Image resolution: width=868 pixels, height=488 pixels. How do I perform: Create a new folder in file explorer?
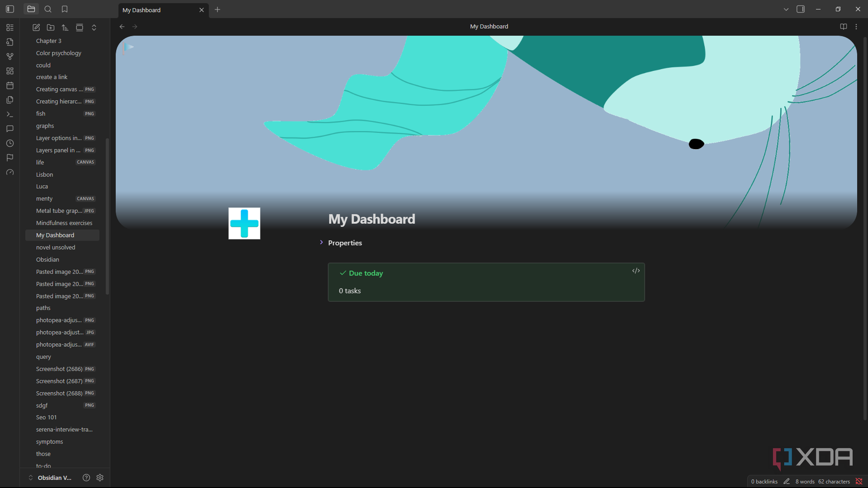tap(51, 28)
